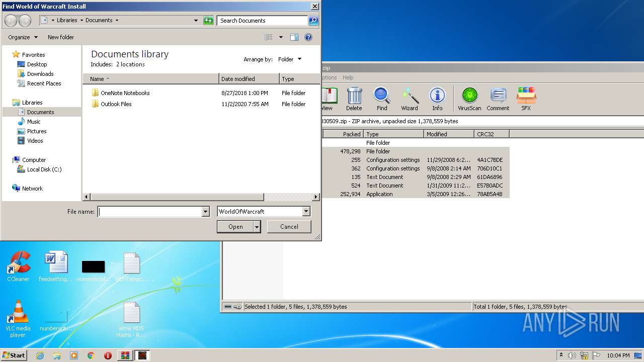Expand the Libraries breadcrumb arrow
The height and width of the screenshot is (362, 644).
[81, 21]
